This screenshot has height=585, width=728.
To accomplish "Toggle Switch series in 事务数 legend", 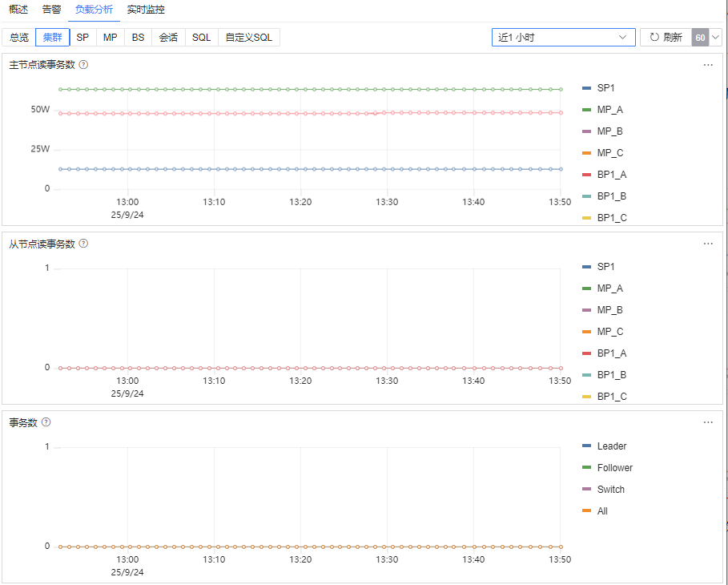I will 603,490.
